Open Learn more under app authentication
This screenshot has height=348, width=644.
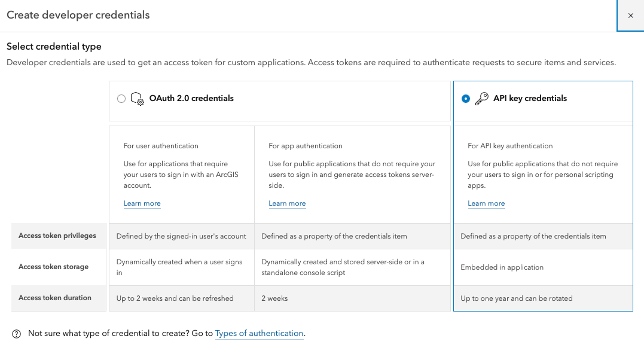pyautogui.click(x=287, y=203)
